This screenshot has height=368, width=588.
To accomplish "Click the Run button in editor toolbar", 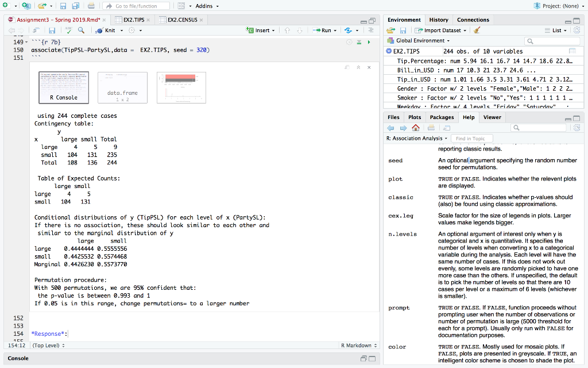I will tap(322, 30).
